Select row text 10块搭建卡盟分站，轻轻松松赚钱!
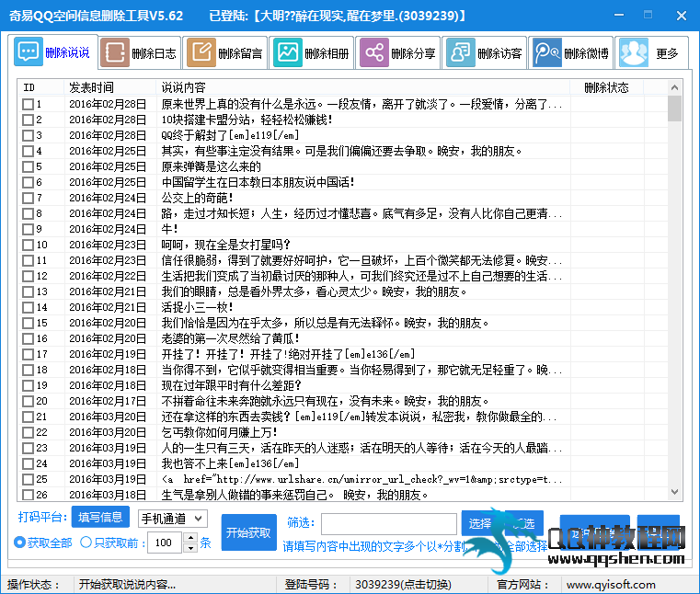The height and width of the screenshot is (594, 700). (x=247, y=120)
